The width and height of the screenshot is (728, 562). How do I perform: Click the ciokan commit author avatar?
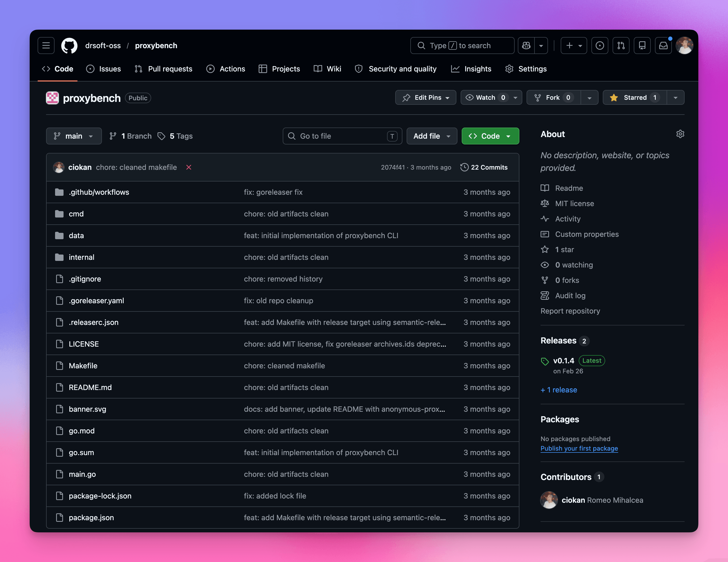(x=59, y=167)
